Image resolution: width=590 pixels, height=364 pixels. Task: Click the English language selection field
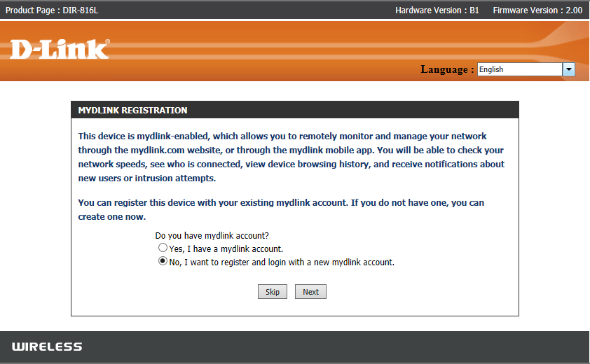click(x=520, y=69)
